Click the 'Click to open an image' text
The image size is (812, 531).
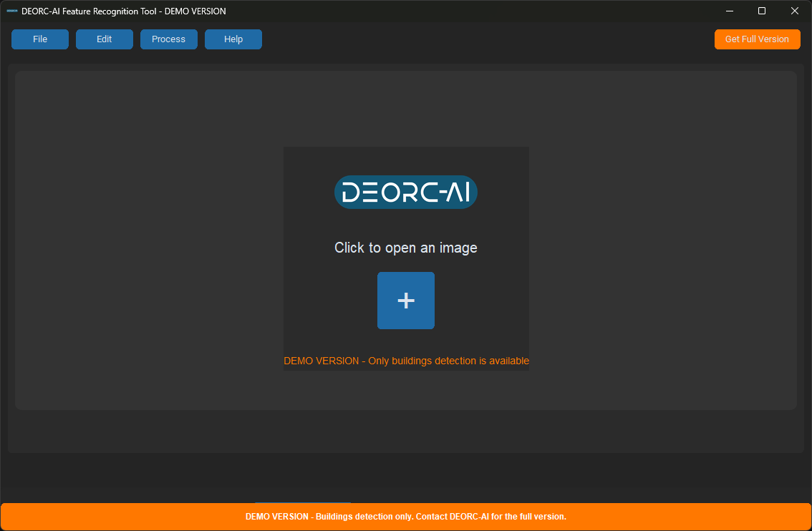(406, 248)
